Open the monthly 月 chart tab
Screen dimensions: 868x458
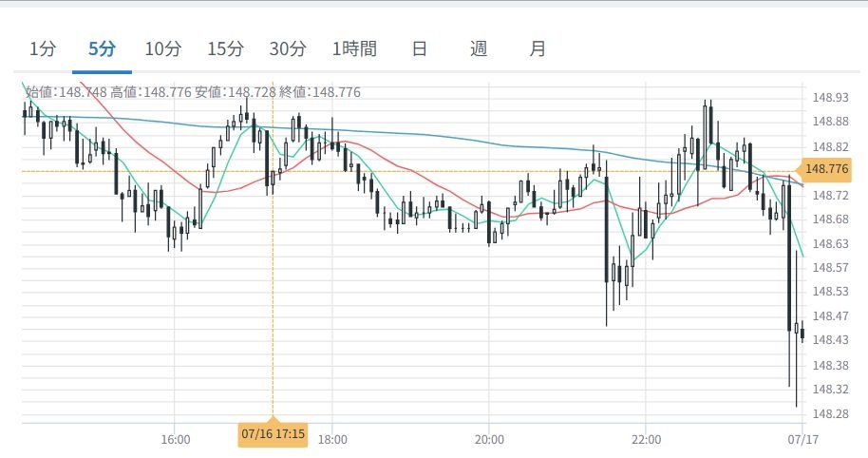[538, 48]
